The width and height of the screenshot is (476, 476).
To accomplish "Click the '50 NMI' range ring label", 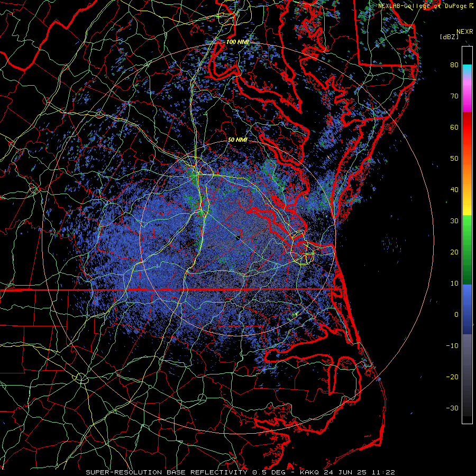I will click(x=237, y=140).
